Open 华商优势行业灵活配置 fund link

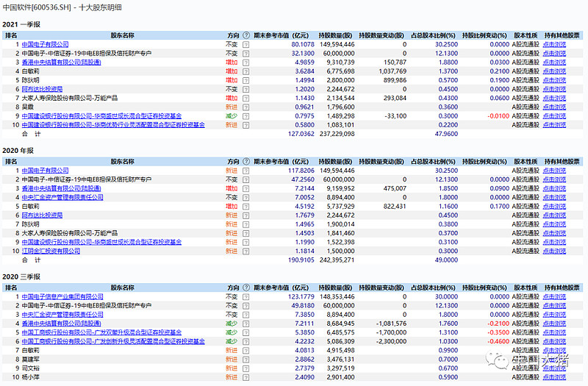tap(113, 125)
